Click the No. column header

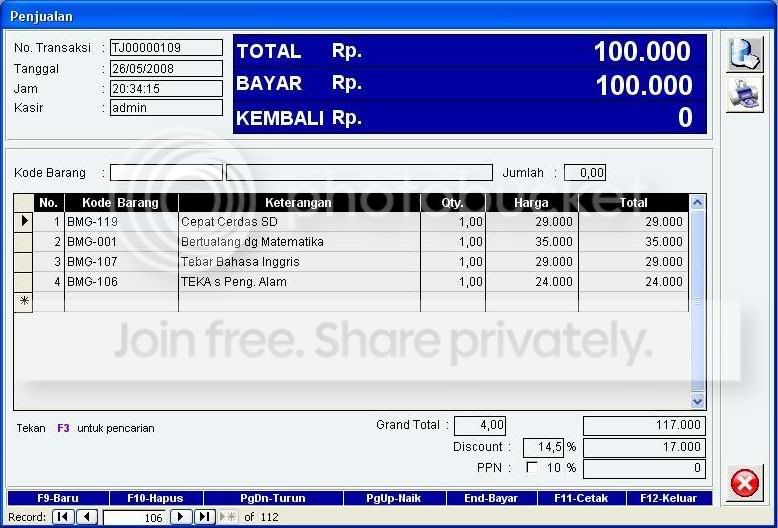(x=49, y=202)
